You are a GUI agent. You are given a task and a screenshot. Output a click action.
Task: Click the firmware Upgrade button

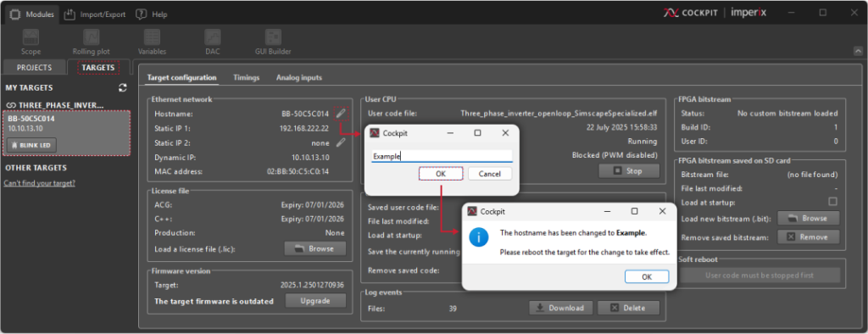(x=315, y=301)
